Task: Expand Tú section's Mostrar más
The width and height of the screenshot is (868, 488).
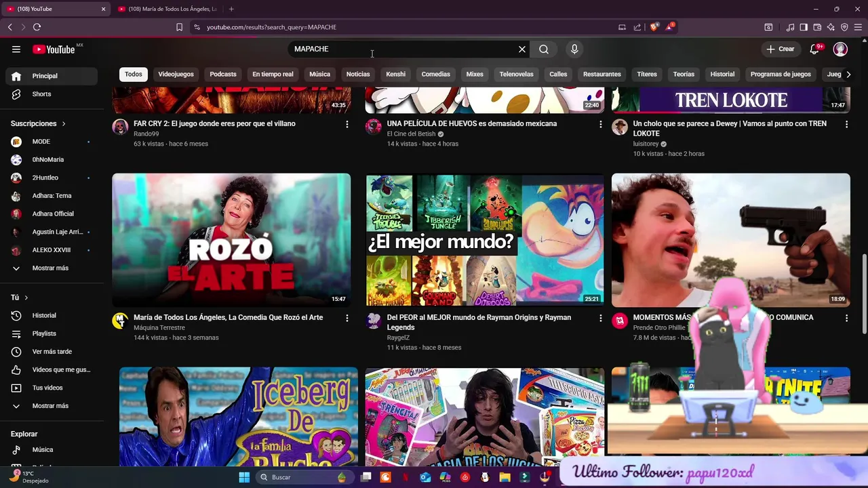Action: (x=52, y=406)
